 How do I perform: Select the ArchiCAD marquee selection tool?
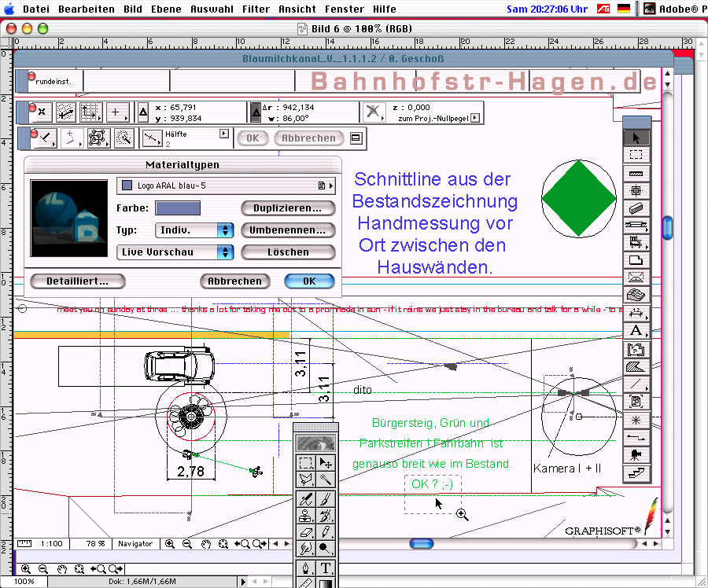click(636, 156)
